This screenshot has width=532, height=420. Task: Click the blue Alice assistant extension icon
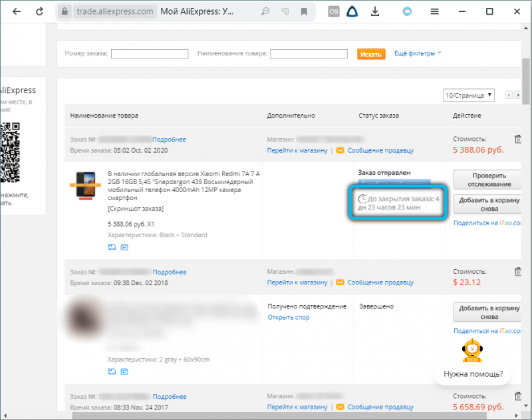click(352, 11)
